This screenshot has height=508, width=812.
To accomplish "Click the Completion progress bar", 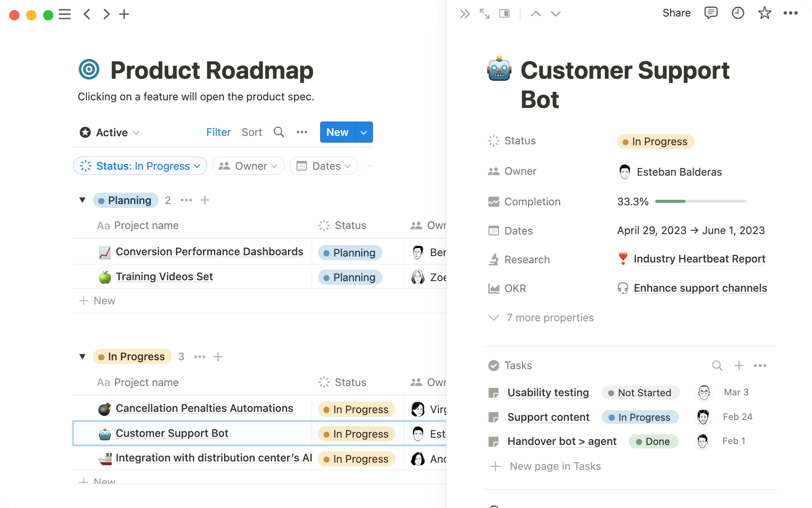I will coord(700,202).
